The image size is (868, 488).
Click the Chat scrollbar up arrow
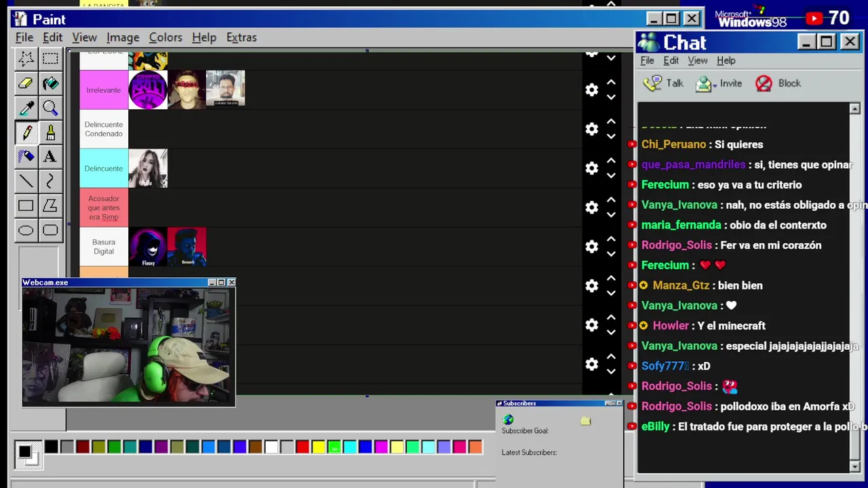coord(854,109)
